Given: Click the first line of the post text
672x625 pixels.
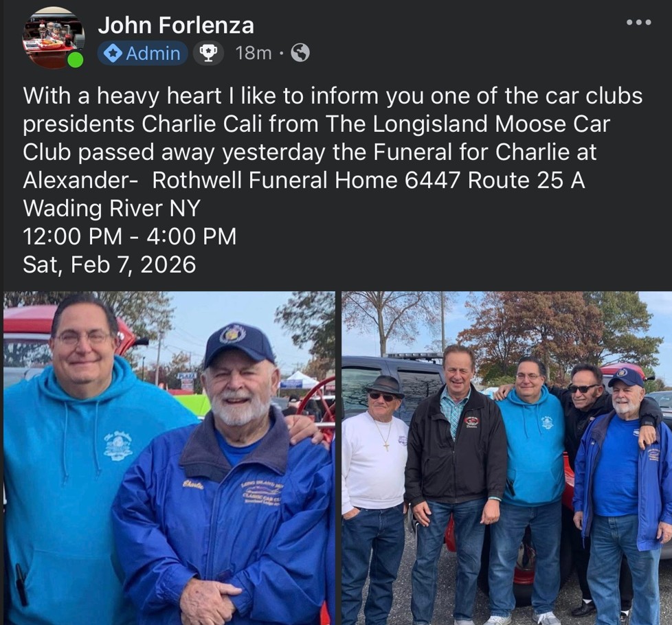Looking at the screenshot, I should pyautogui.click(x=333, y=95).
